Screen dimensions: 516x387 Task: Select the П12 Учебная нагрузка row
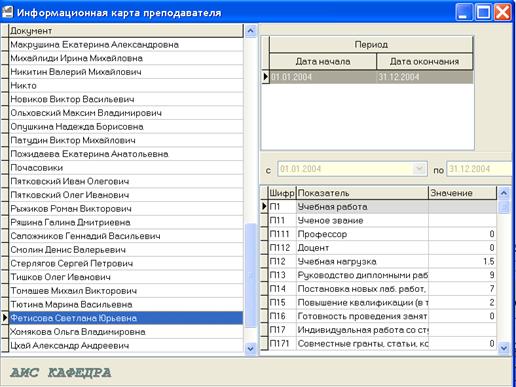[382, 261]
